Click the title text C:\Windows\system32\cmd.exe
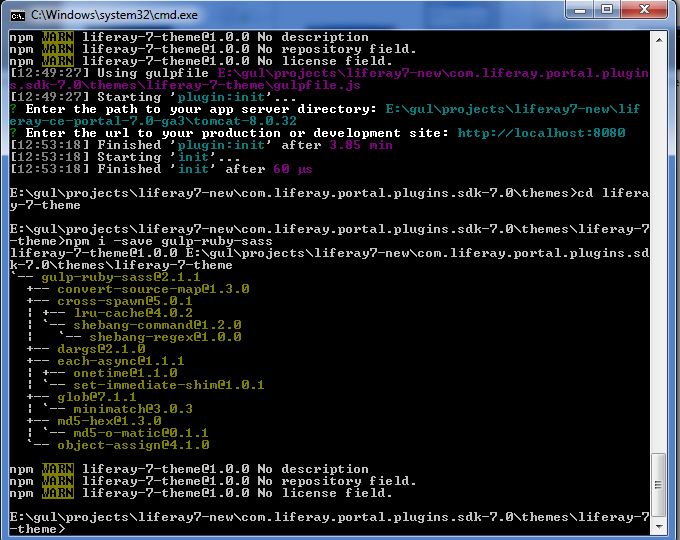This screenshot has width=680, height=540. [x=114, y=15]
